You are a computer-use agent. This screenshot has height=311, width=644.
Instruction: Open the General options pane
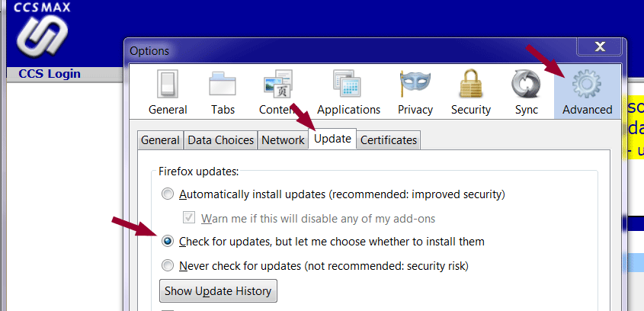pos(168,92)
